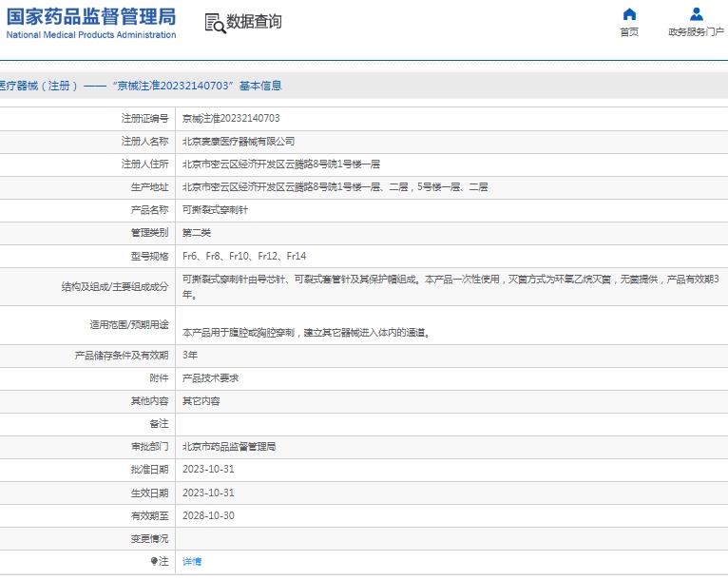This screenshot has height=580, width=728.
Task: Select the 3年 storage validity value
Action: click(190, 356)
